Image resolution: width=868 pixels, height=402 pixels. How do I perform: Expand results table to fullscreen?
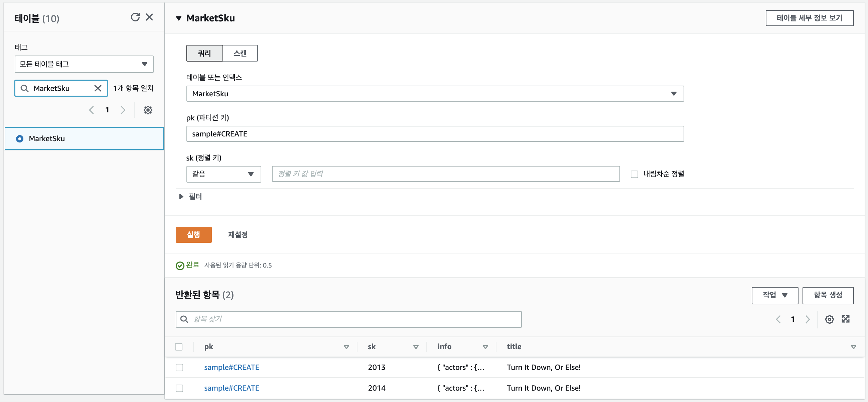(x=845, y=319)
